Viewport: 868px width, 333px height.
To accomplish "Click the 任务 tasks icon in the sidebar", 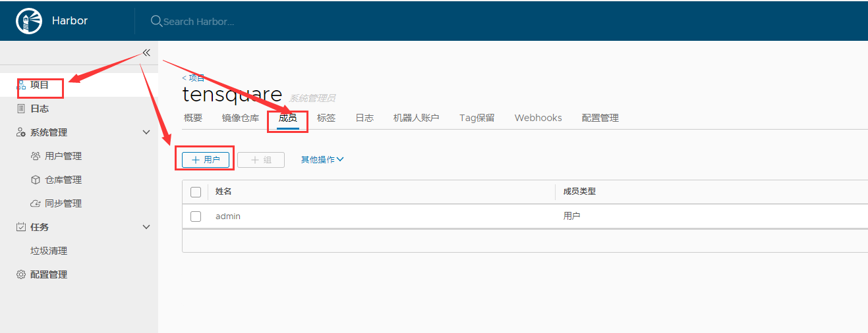I will (x=21, y=227).
